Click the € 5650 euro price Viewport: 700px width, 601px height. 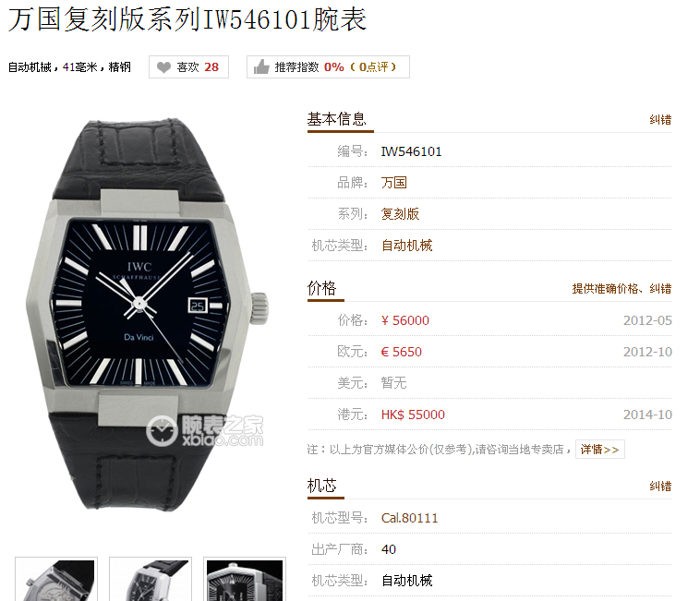[402, 352]
